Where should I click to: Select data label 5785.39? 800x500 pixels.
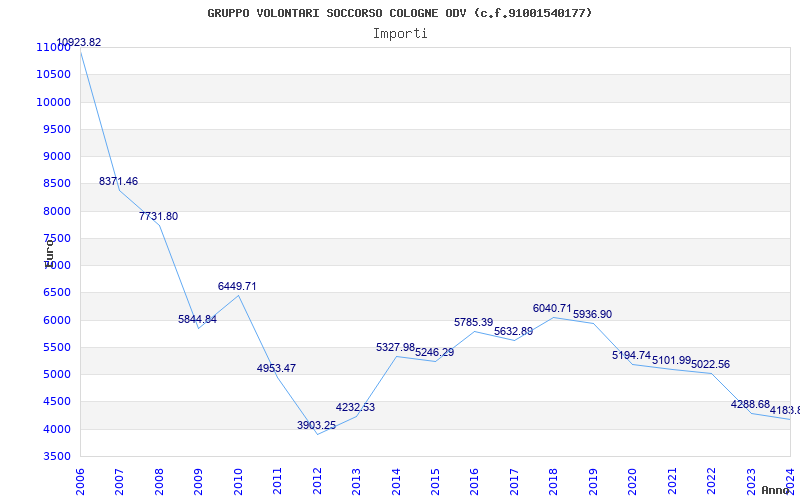pyautogui.click(x=474, y=322)
